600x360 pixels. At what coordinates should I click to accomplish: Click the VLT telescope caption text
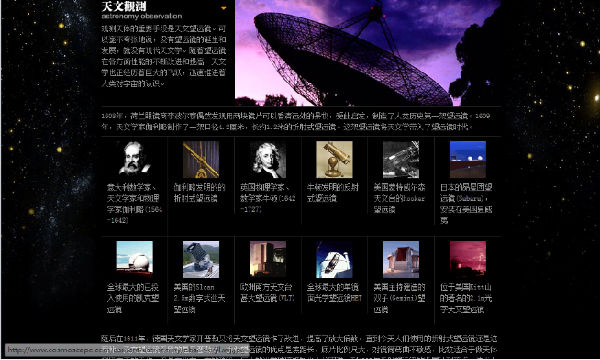tap(267, 293)
